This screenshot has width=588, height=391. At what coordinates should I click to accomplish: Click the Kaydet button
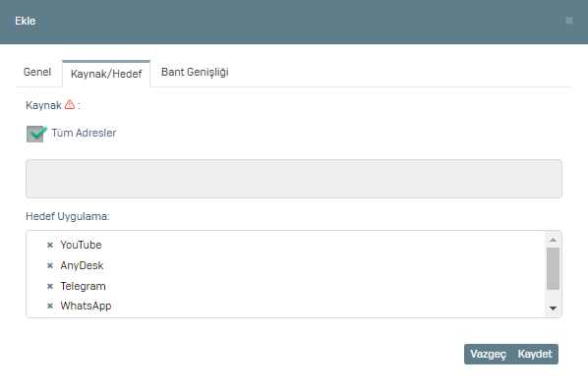pos(535,354)
